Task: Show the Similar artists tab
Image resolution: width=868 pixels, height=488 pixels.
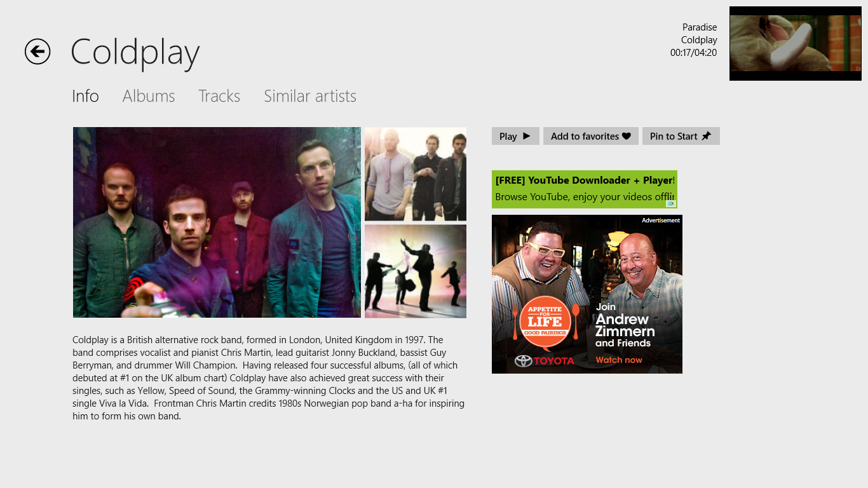Action: tap(310, 96)
